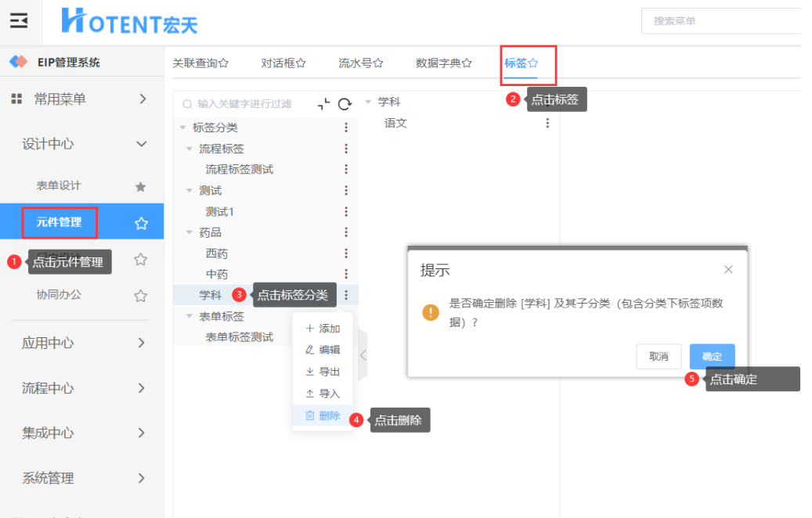This screenshot has width=812, height=518.
Task: Expand 流程中心 menu
Action: pyautogui.click(x=142, y=388)
